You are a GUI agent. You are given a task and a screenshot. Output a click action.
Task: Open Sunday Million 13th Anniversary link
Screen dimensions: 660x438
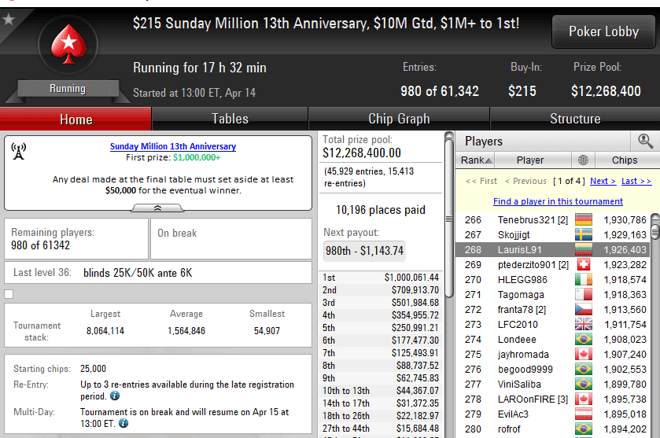(x=173, y=146)
